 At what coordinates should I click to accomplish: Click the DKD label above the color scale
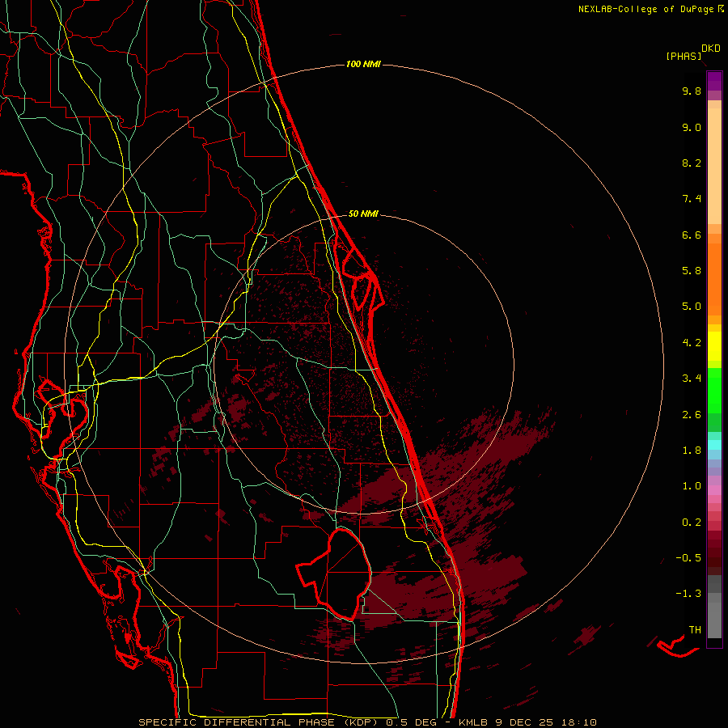click(711, 49)
